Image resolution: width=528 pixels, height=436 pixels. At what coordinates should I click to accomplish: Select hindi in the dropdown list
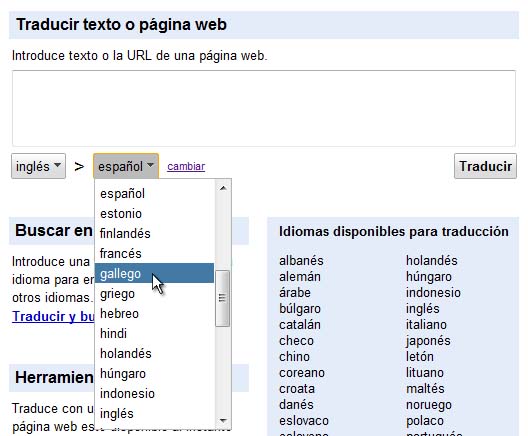click(154, 333)
